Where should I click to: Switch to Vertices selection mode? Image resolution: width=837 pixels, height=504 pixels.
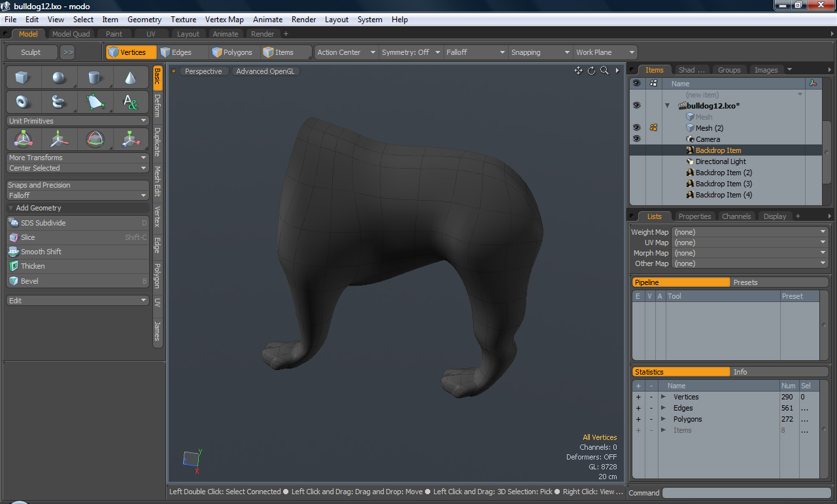[131, 52]
